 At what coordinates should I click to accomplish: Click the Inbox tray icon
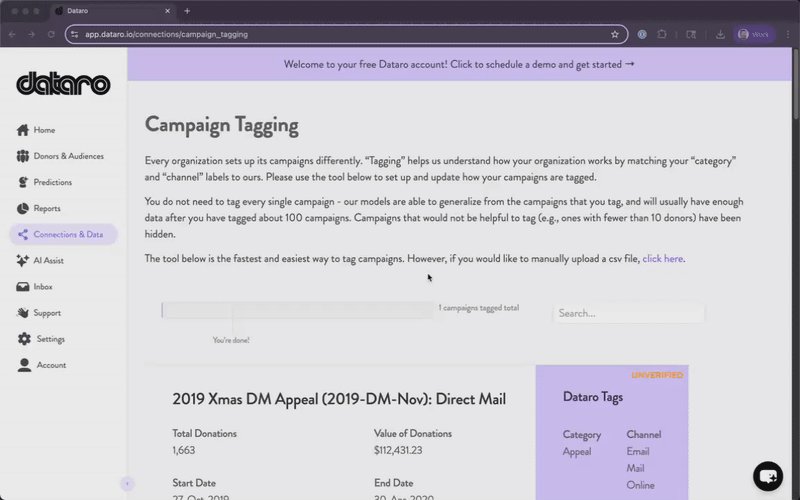22,287
